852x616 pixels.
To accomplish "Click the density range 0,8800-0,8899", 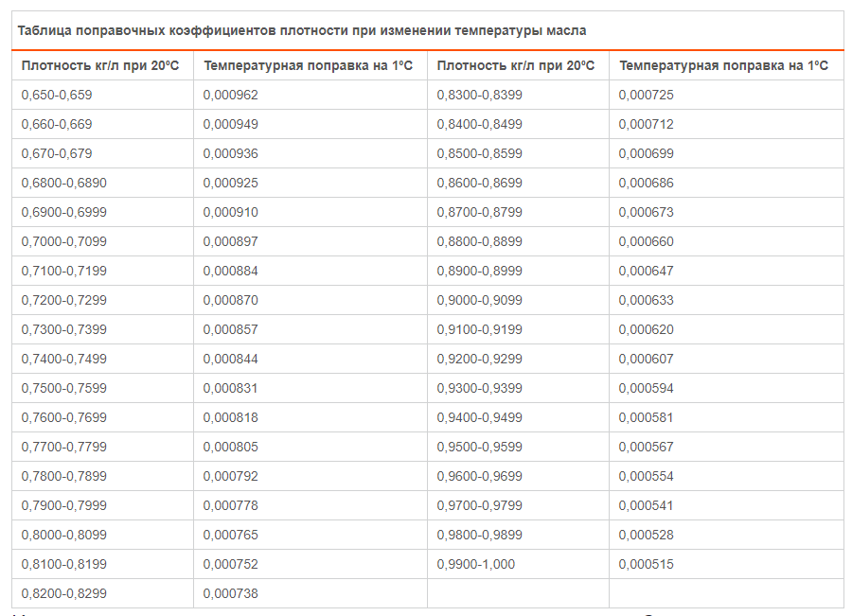I will click(479, 241).
